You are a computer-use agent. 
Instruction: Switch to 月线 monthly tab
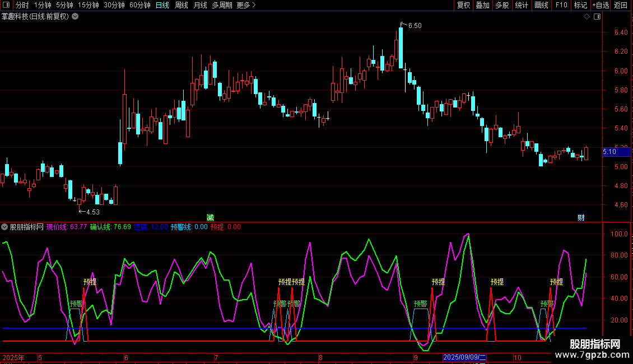tap(200, 5)
